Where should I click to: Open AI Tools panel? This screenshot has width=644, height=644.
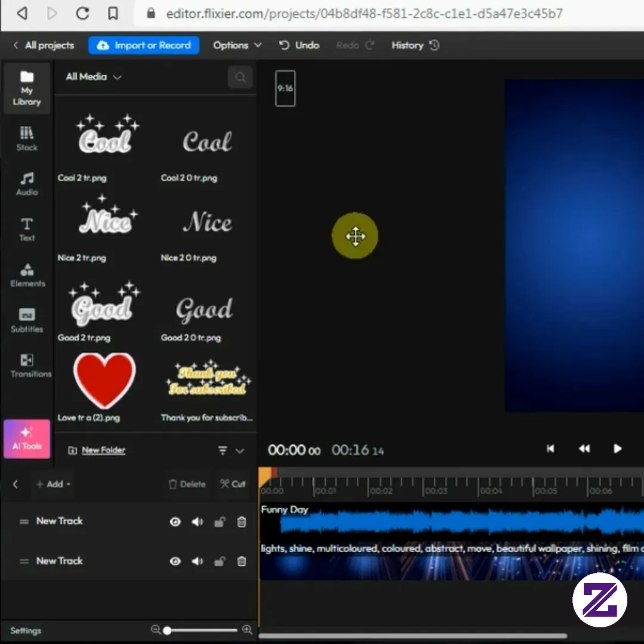point(27,439)
